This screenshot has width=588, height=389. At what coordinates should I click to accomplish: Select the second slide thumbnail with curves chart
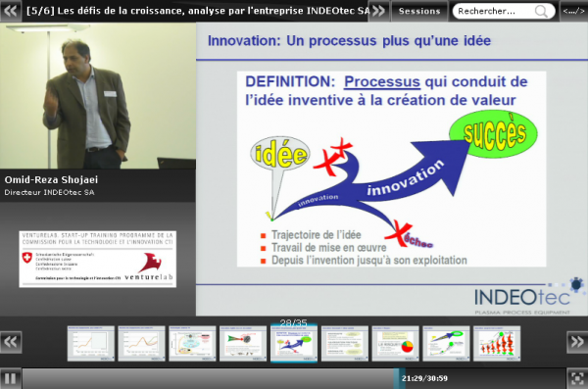coord(141,343)
